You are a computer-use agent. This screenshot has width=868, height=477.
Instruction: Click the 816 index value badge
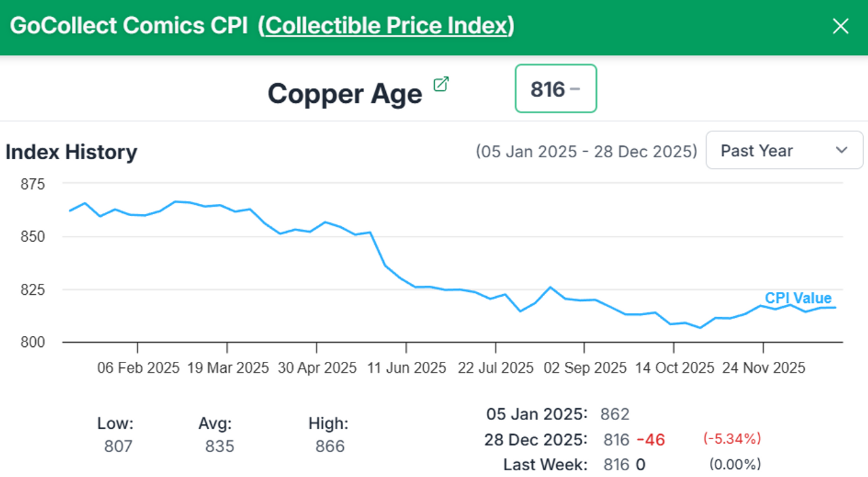click(555, 89)
